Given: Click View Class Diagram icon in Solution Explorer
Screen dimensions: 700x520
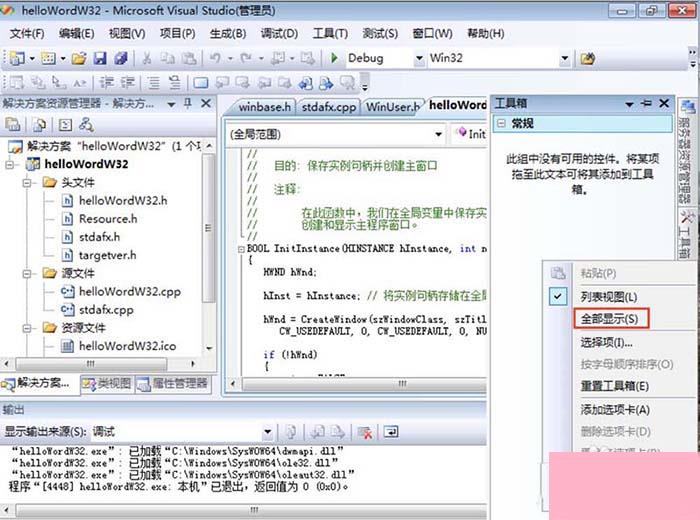Looking at the screenshot, I should [x=86, y=125].
